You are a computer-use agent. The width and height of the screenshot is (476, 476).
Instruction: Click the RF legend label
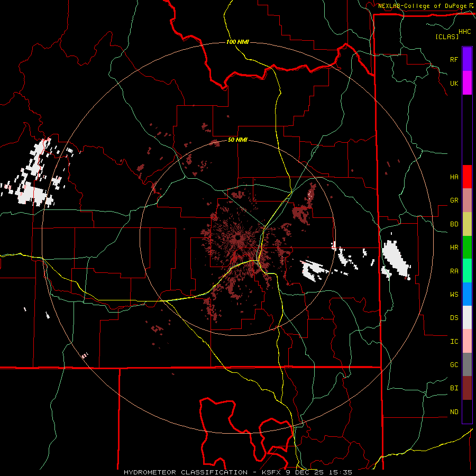pos(454,59)
